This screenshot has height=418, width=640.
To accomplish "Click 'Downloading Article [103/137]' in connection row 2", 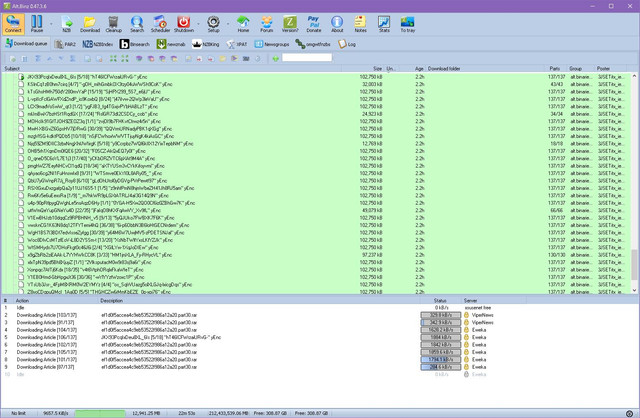I will [47, 315].
